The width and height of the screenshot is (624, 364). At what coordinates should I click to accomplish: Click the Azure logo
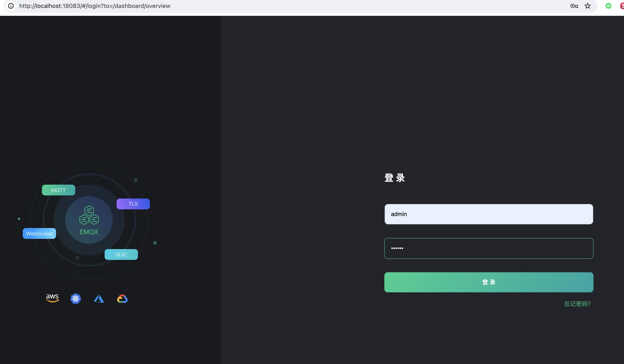(99, 299)
